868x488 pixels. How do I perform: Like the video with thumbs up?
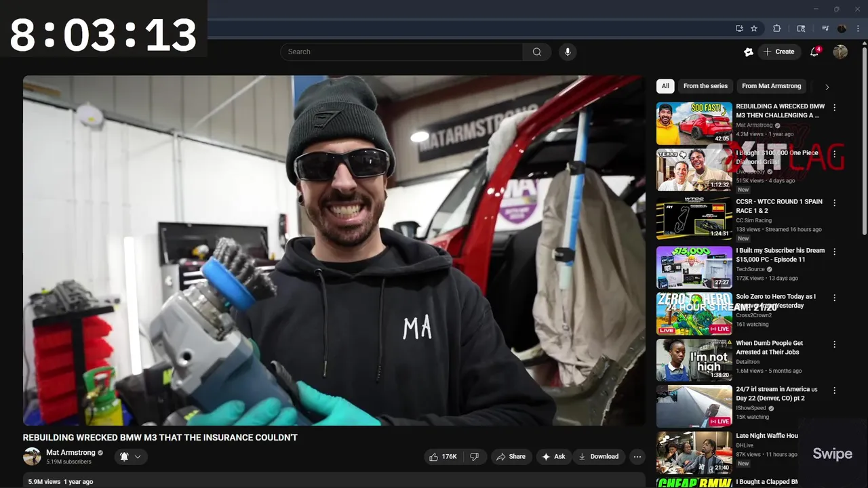(443, 457)
